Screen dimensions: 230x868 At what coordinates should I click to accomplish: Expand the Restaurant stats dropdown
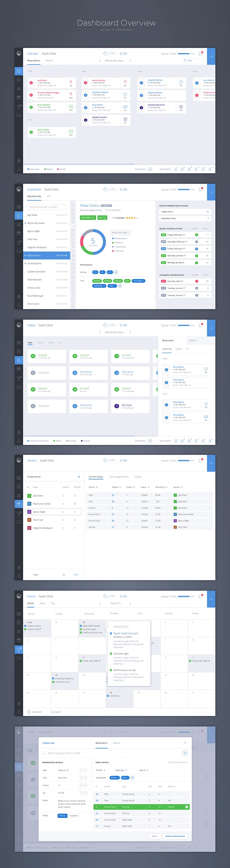[x=121, y=232]
